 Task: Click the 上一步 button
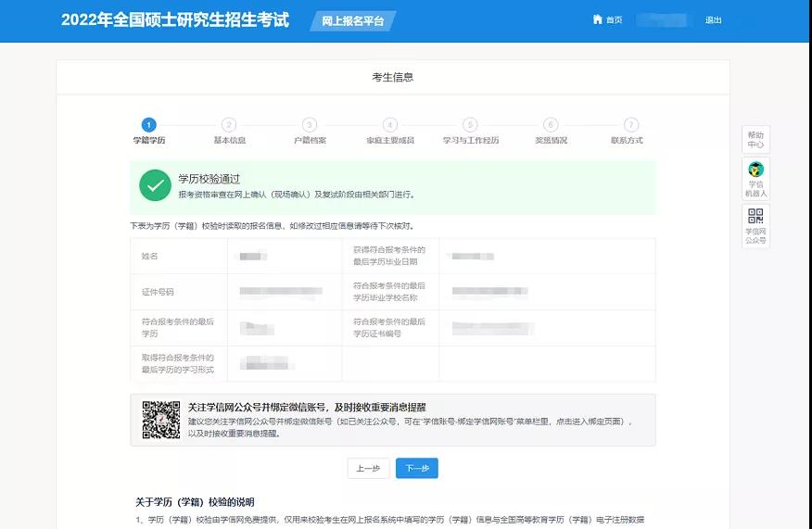pos(368,469)
